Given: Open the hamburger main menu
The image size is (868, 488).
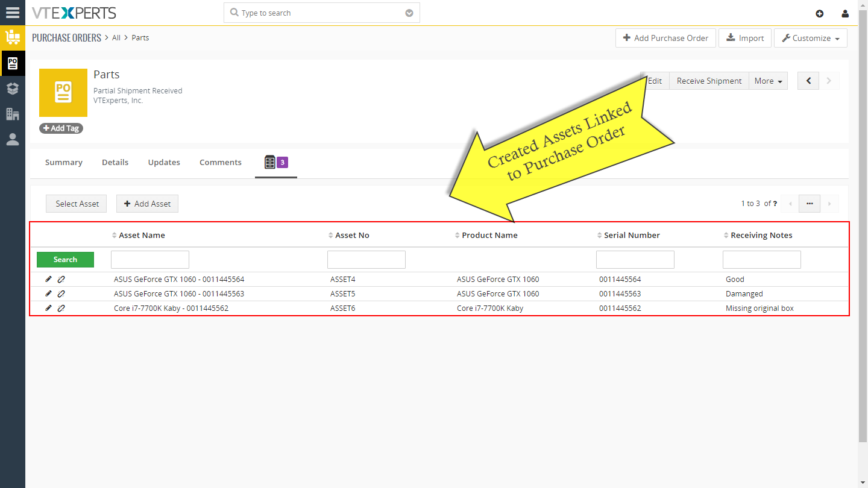Looking at the screenshot, I should point(13,13).
